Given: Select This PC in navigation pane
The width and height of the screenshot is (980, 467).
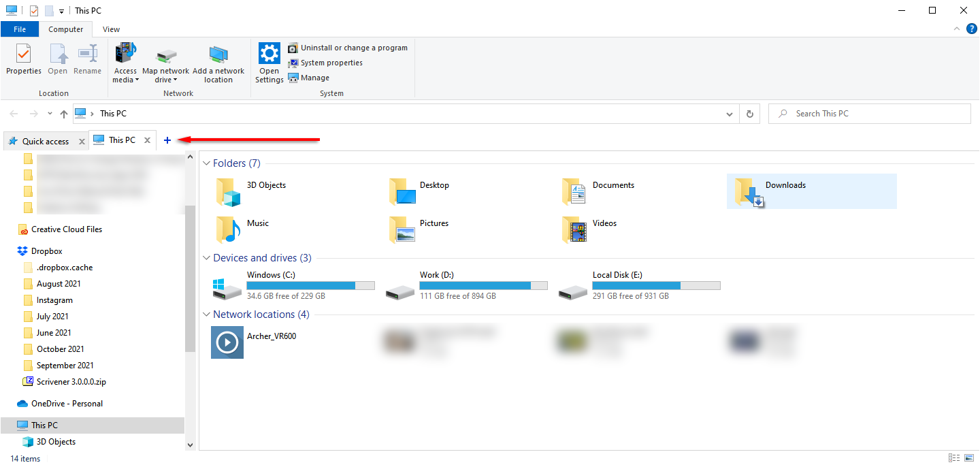Looking at the screenshot, I should (x=92, y=425).
